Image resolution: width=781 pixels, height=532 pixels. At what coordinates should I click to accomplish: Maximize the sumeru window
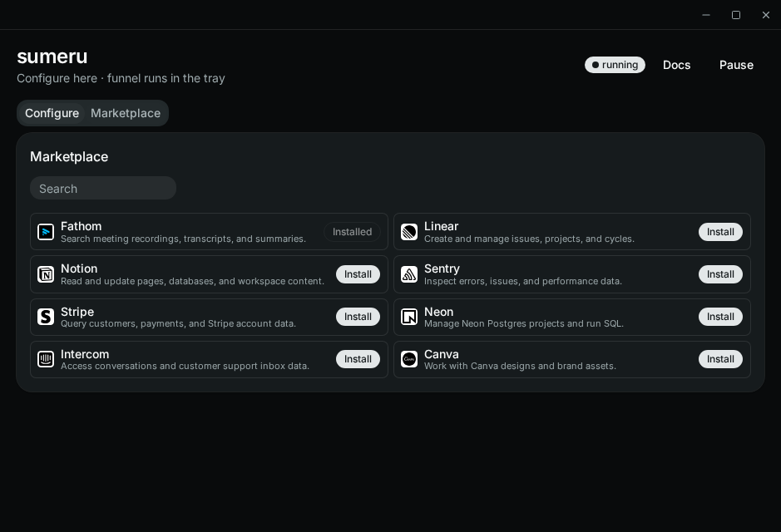pos(736,15)
